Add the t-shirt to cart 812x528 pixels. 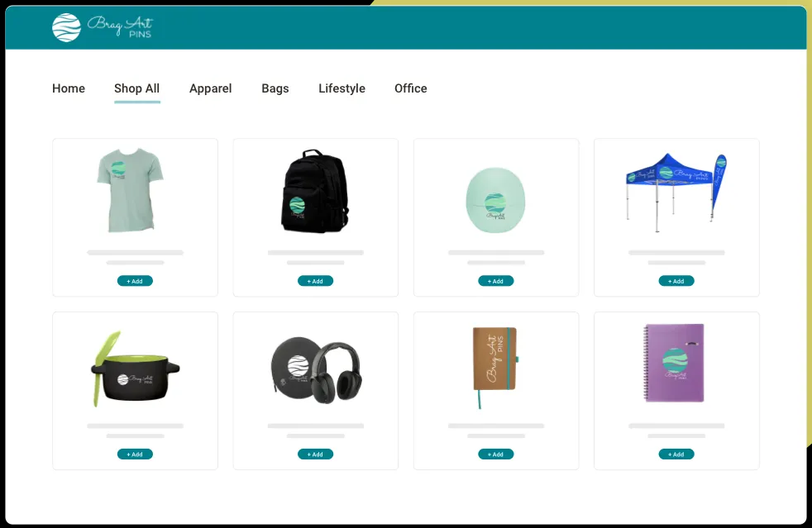135,281
